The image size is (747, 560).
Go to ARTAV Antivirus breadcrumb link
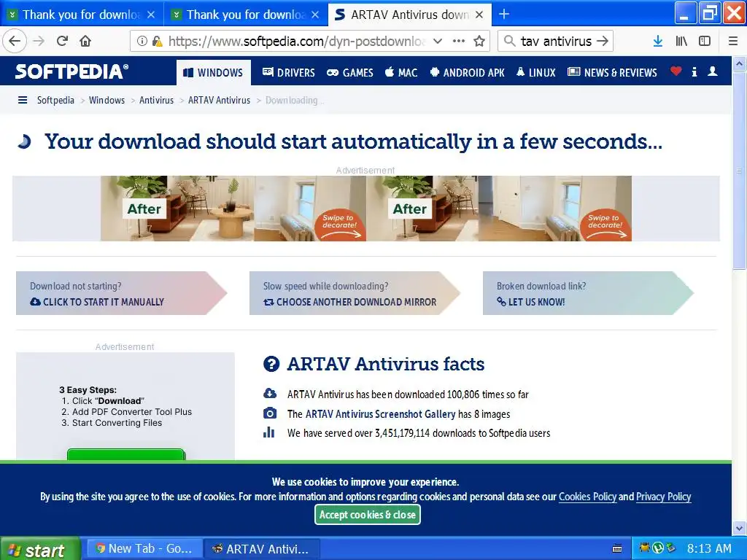[x=219, y=100]
